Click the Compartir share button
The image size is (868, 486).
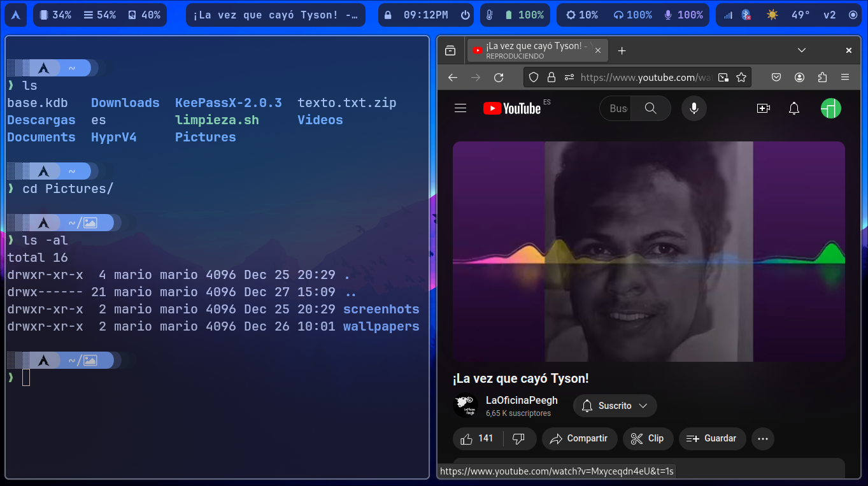[x=578, y=439]
